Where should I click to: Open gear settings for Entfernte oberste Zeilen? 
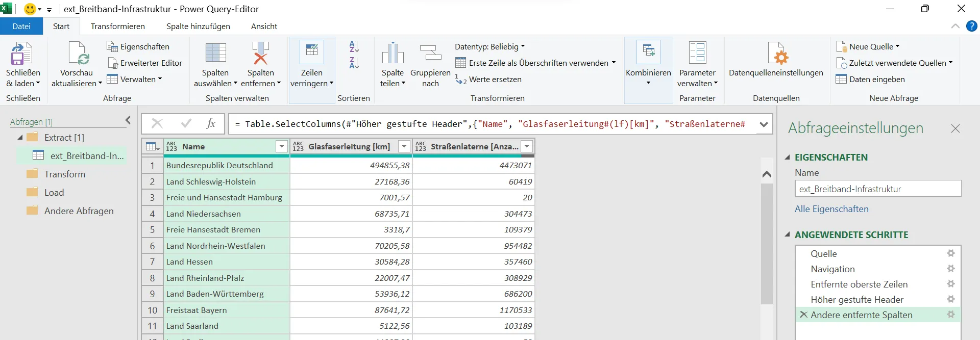(x=951, y=284)
